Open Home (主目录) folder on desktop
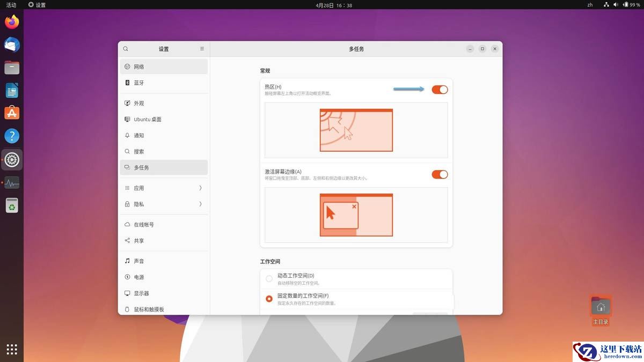The height and width of the screenshot is (362, 644). (x=601, y=311)
